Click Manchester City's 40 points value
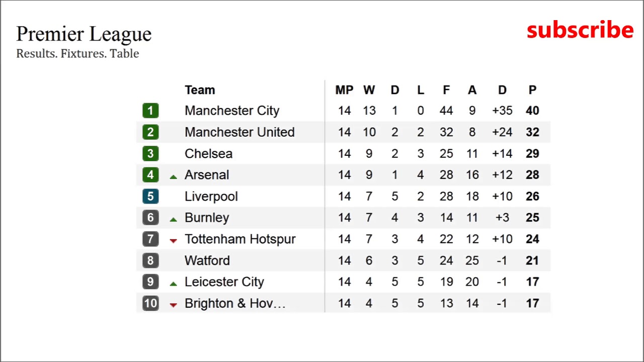 pyautogui.click(x=532, y=111)
